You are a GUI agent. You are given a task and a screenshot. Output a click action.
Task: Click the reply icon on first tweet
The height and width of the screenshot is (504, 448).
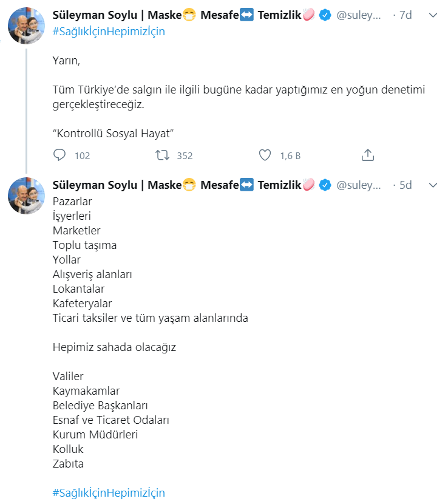[59, 155]
